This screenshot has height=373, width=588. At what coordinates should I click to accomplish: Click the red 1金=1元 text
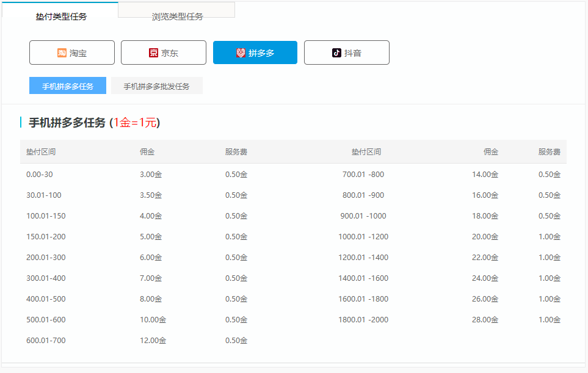(x=135, y=123)
